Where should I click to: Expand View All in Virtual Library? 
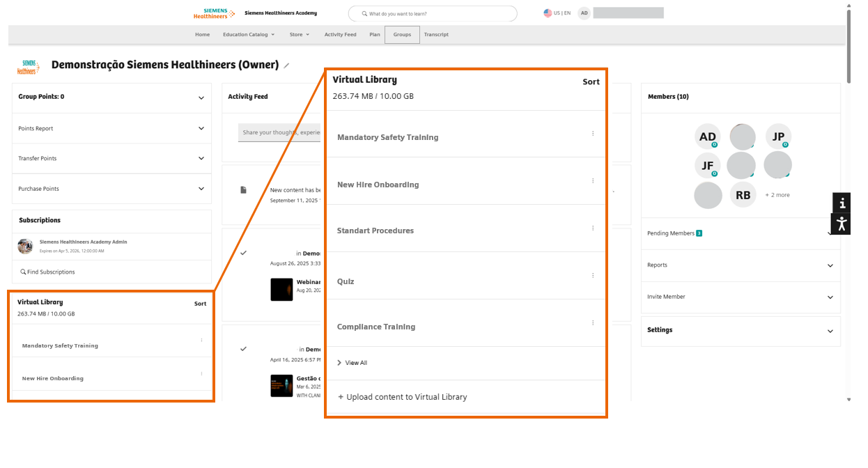[355, 363]
